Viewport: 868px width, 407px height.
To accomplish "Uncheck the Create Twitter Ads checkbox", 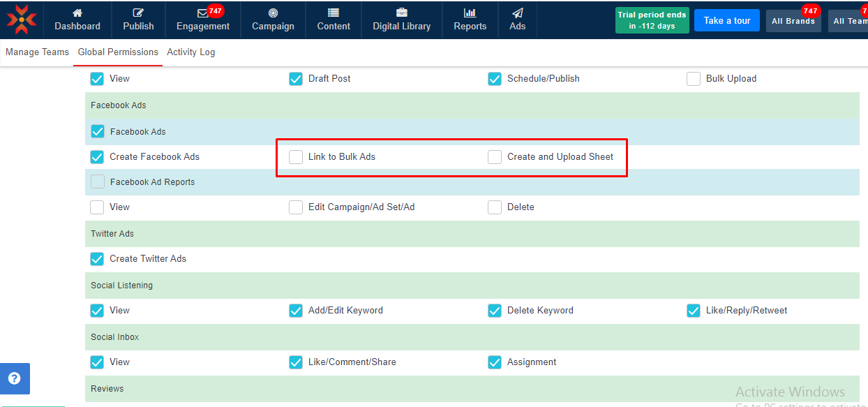I will tap(97, 259).
